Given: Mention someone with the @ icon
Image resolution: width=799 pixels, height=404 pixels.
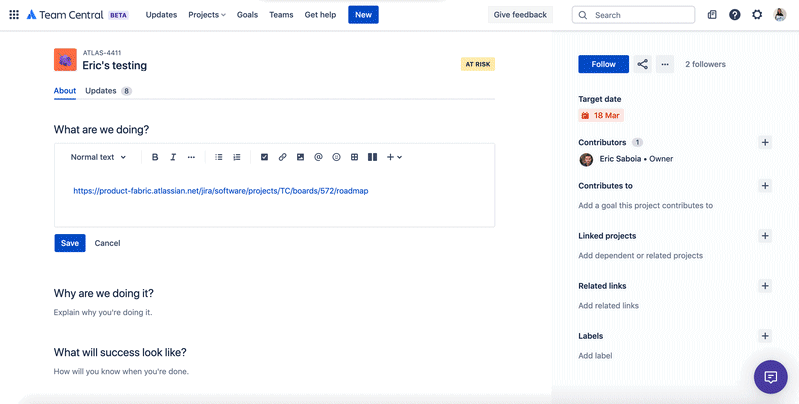Looking at the screenshot, I should (318, 157).
